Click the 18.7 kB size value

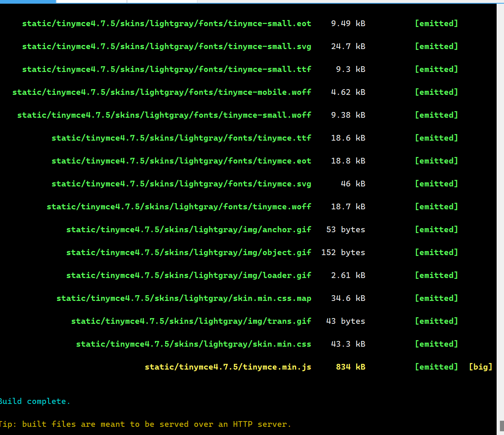(x=348, y=207)
